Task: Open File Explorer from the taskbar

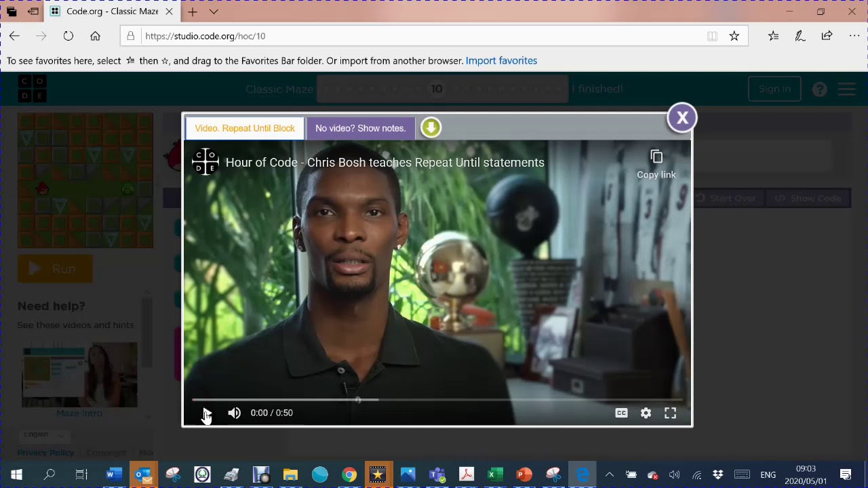Action: pyautogui.click(x=290, y=474)
